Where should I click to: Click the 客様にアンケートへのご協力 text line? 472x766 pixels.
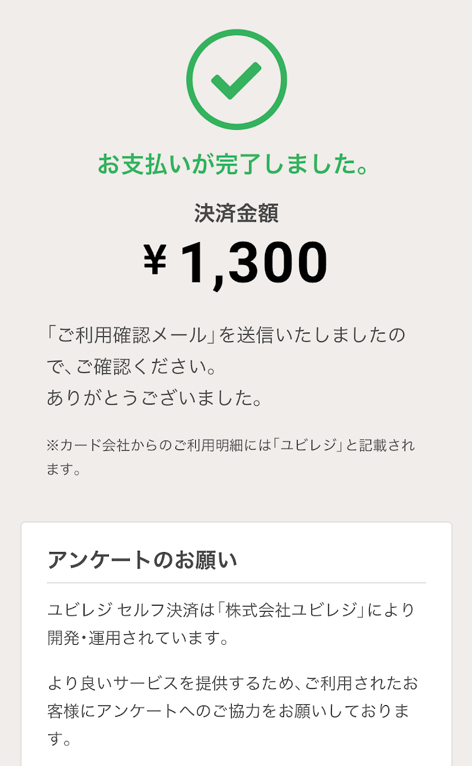click(228, 711)
